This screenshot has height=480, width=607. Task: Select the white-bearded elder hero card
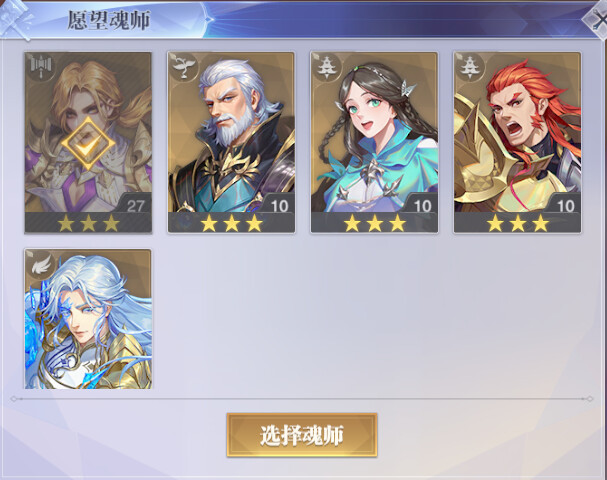231,142
